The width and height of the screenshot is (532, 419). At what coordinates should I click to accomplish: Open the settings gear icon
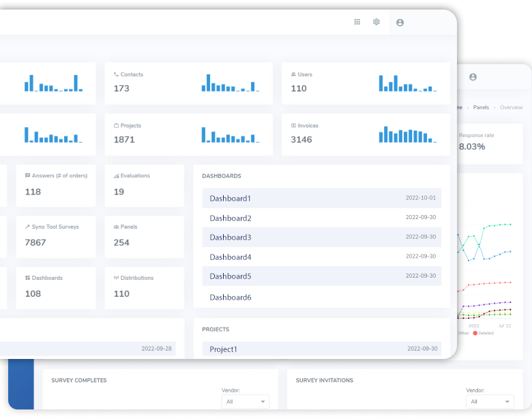coord(376,22)
